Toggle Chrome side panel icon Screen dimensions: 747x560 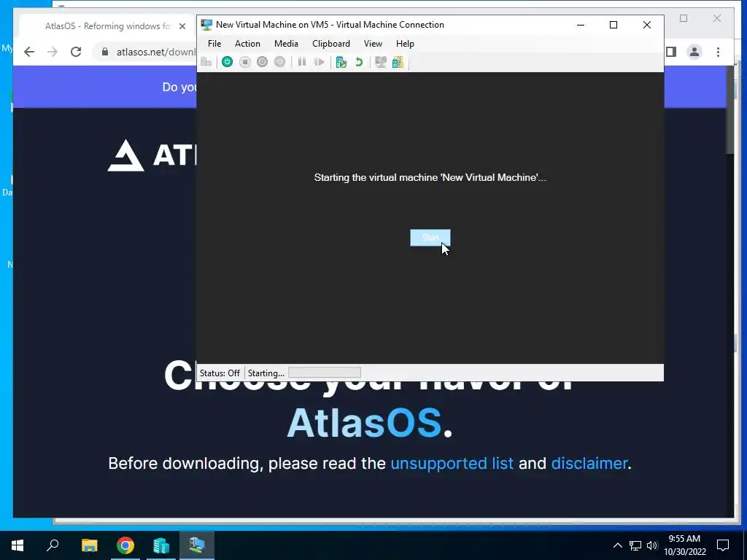(671, 52)
